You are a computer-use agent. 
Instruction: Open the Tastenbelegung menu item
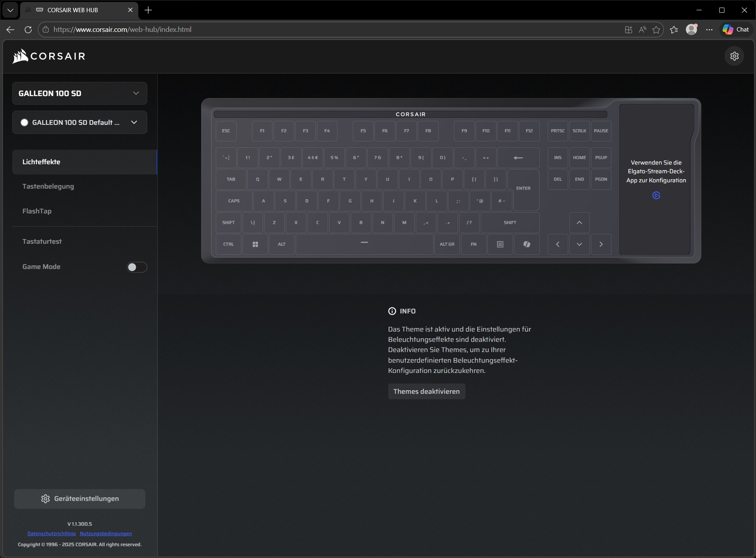click(48, 186)
